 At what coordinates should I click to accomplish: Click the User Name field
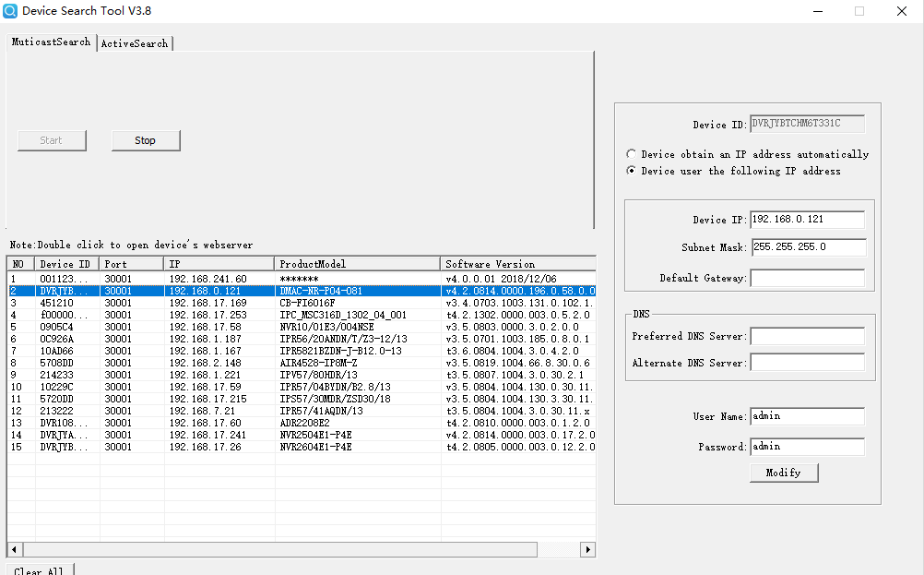(807, 416)
